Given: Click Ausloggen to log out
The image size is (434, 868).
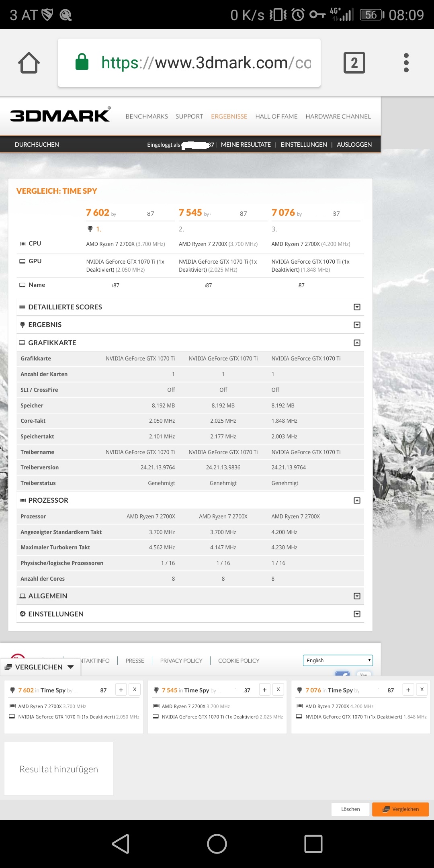Looking at the screenshot, I should (x=354, y=145).
